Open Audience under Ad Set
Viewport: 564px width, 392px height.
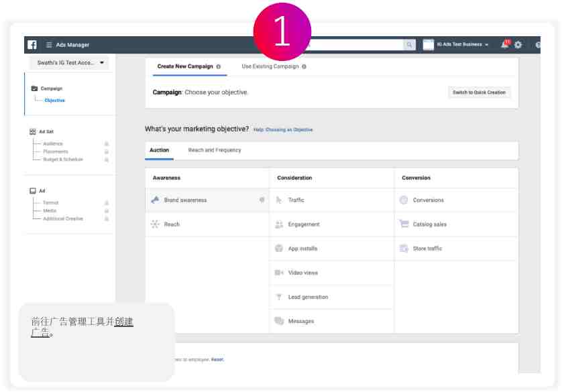click(x=53, y=143)
